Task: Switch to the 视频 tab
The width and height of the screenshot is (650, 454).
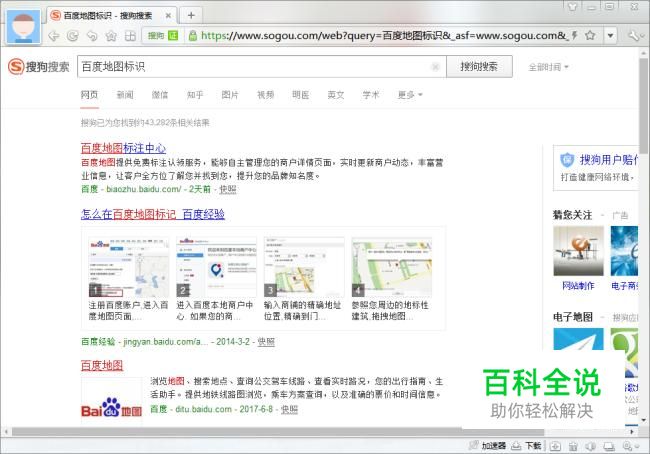Action: pos(265,95)
